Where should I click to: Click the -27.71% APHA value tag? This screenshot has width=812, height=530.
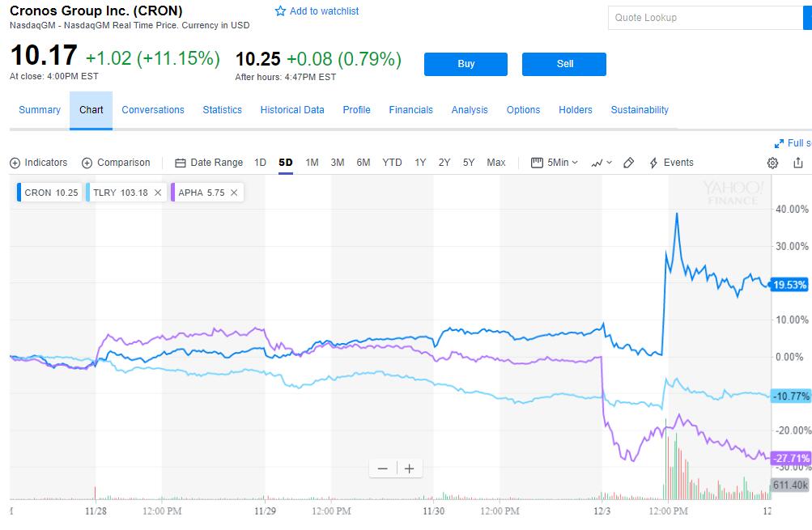(x=790, y=459)
